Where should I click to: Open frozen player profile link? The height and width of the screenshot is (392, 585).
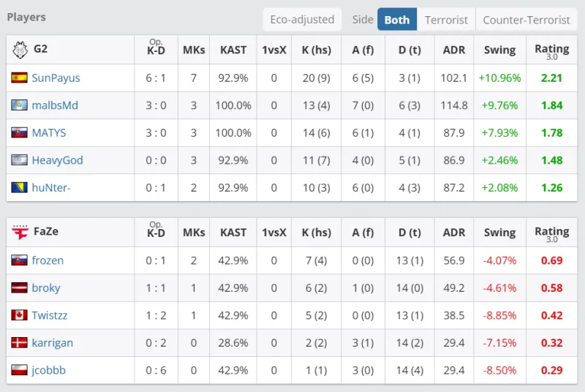pos(48,260)
